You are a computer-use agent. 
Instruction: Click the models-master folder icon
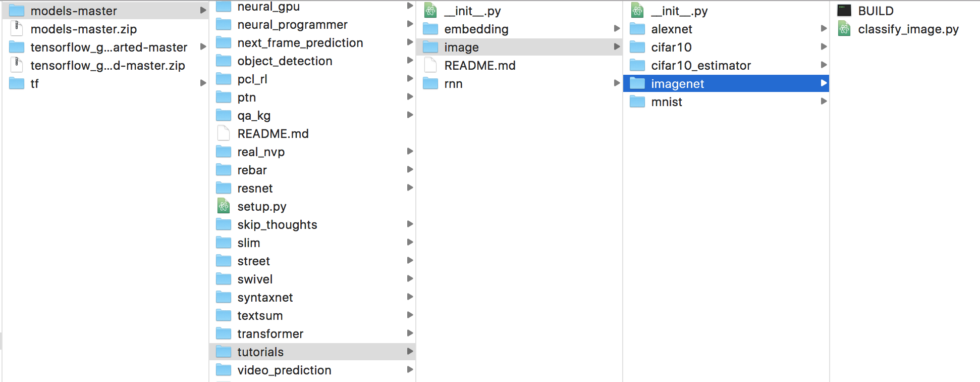[17, 11]
